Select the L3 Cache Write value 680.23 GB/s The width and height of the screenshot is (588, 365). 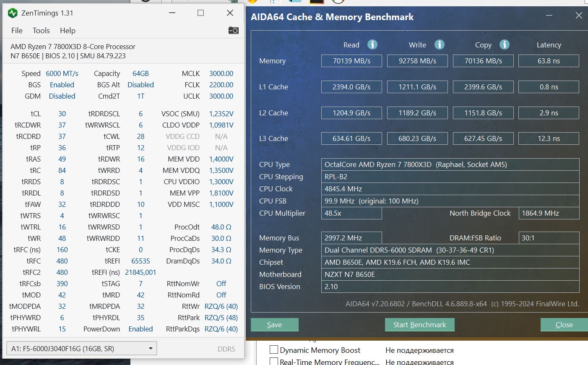(417, 138)
